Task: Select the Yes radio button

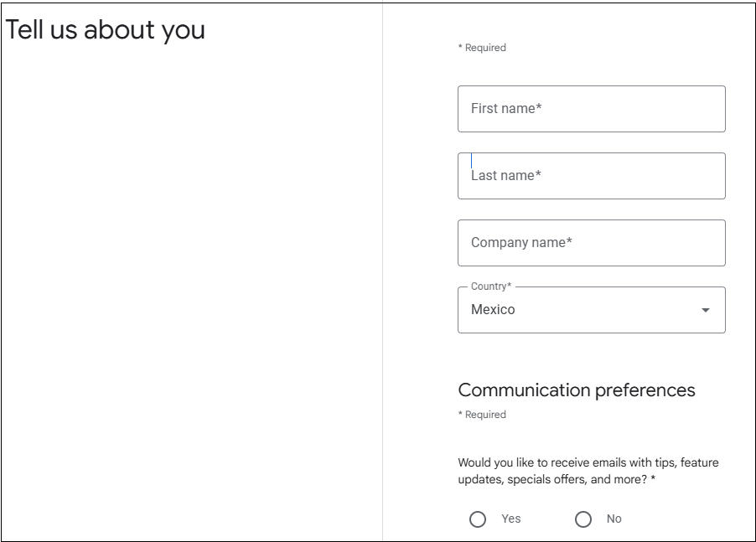Action: coord(478,519)
